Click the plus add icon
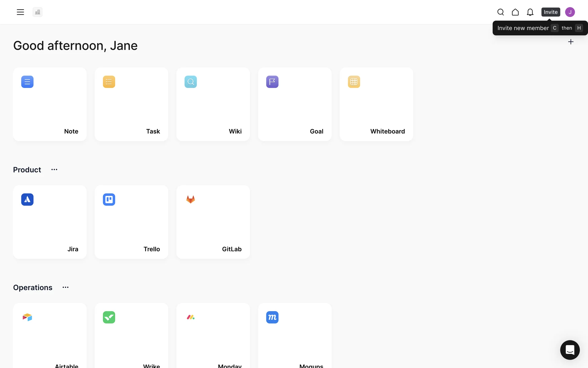This screenshot has width=588, height=368. (x=571, y=42)
